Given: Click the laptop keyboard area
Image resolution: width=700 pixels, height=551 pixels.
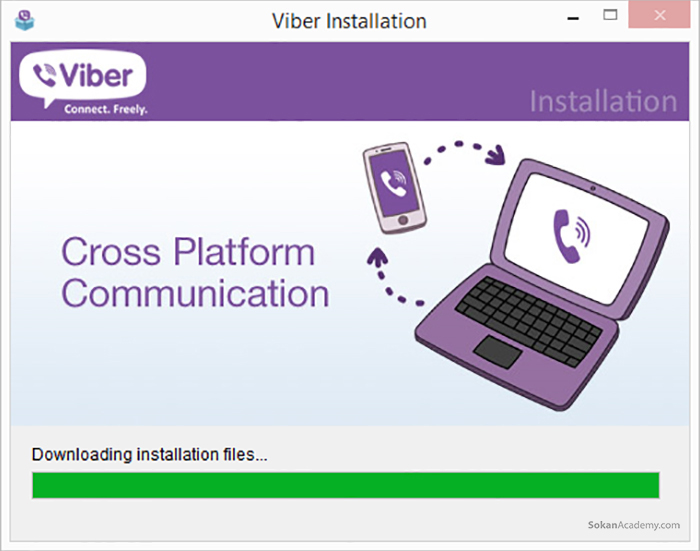Looking at the screenshot, I should [529, 320].
